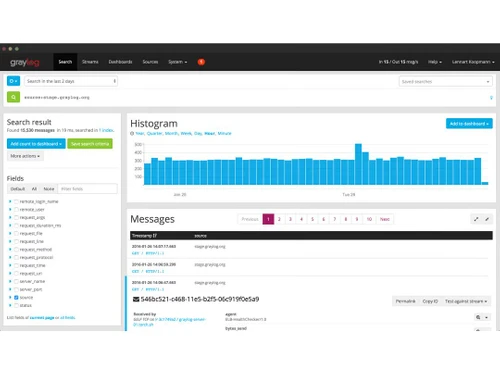Open the blue time range selector button

[x=13, y=81]
